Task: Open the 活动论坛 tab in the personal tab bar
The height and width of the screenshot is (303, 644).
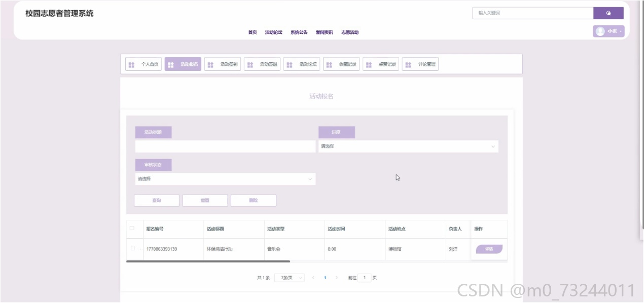Action: [302, 64]
